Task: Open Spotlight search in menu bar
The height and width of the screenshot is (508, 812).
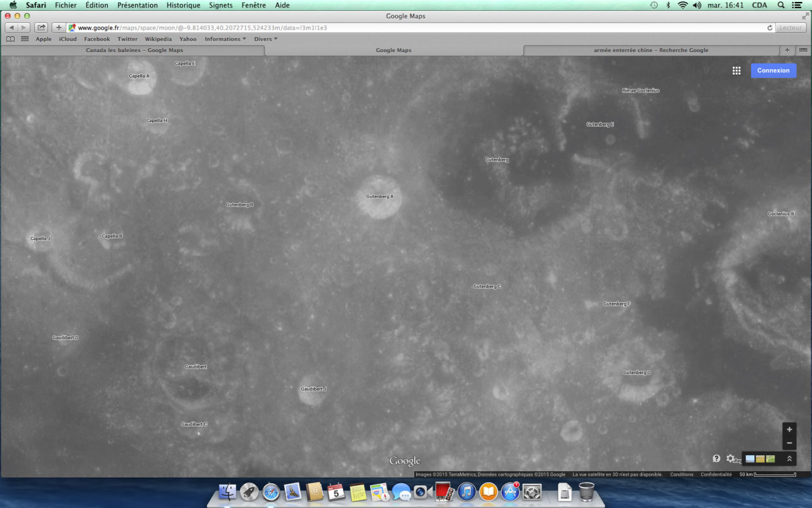Action: coord(781,5)
